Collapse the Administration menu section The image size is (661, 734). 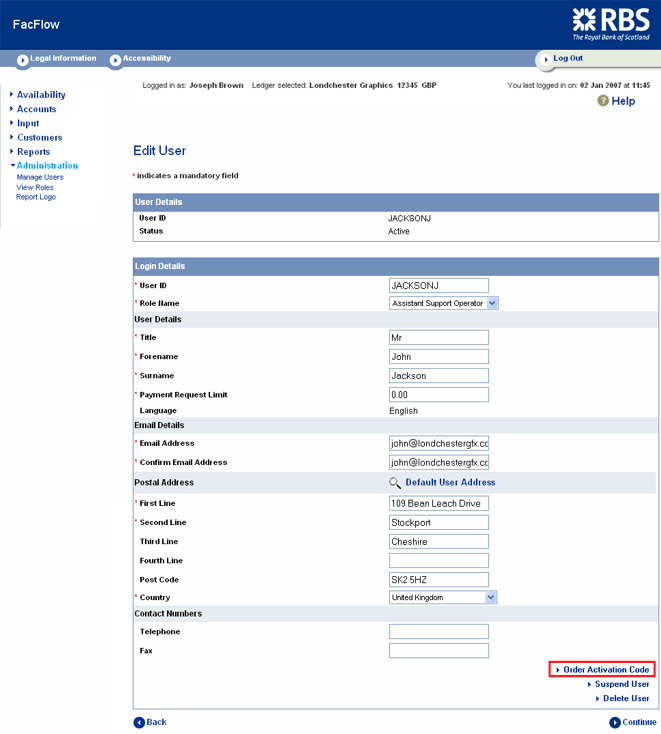(46, 166)
